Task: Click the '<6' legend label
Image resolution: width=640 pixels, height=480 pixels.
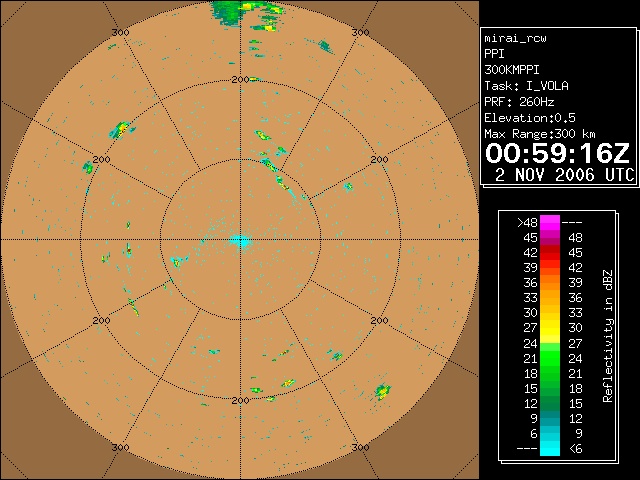Action: click(576, 449)
